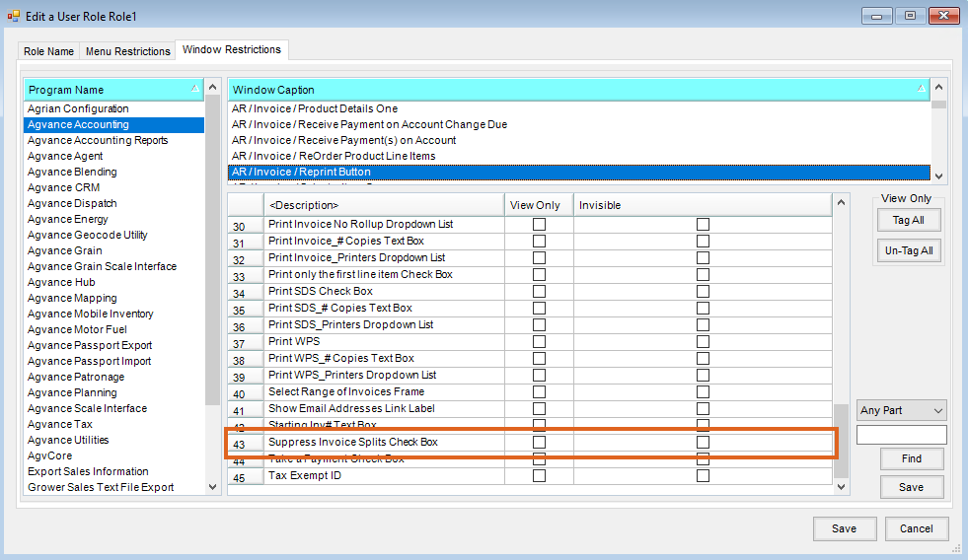Click the search text field above Find
This screenshot has width=968, height=560.
click(901, 435)
